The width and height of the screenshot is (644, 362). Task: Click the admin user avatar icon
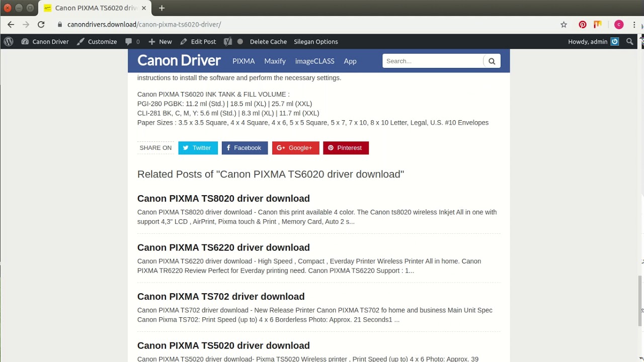(x=615, y=42)
